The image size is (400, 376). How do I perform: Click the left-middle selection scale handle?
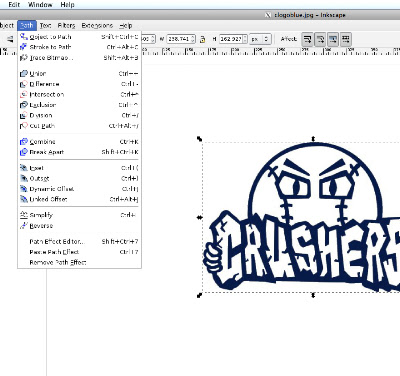(x=200, y=217)
